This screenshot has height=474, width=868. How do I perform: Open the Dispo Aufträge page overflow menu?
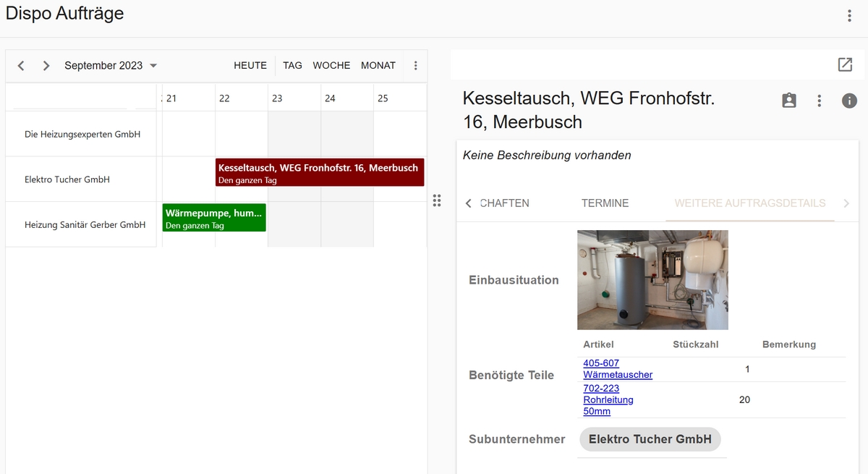coord(849,14)
